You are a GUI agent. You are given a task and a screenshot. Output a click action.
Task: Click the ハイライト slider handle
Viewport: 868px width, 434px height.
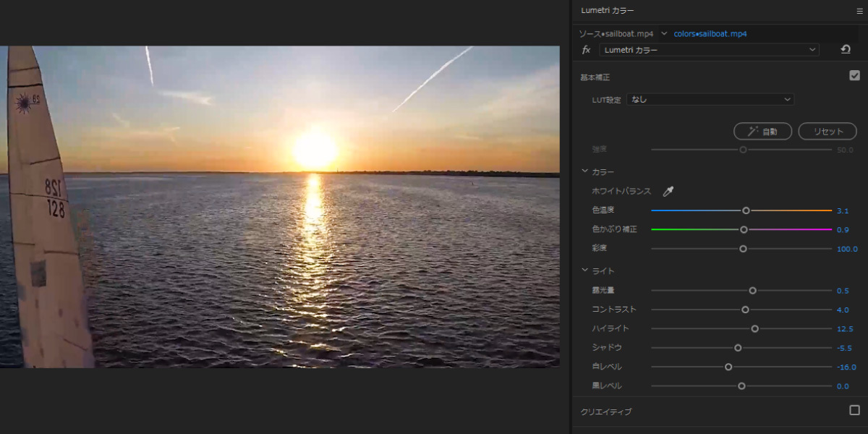[x=754, y=328]
